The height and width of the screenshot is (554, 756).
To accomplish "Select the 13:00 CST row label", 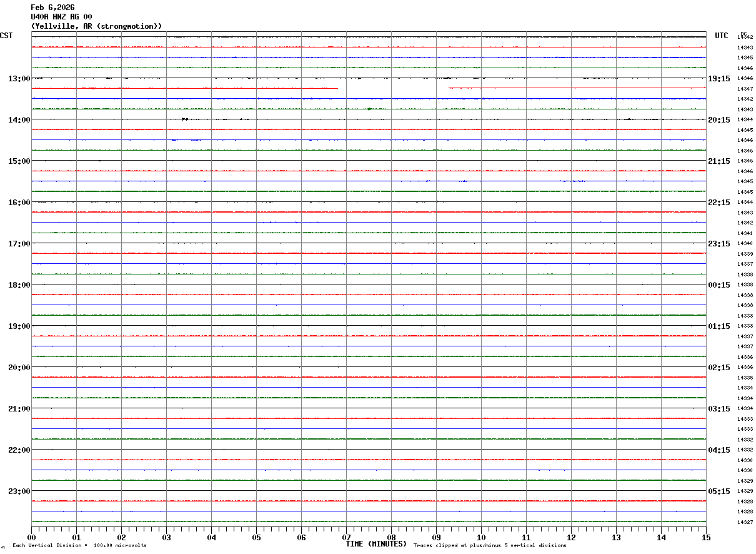I will coord(19,79).
